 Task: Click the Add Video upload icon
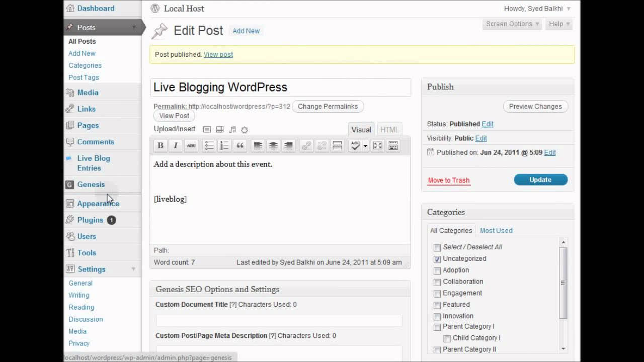(x=220, y=130)
